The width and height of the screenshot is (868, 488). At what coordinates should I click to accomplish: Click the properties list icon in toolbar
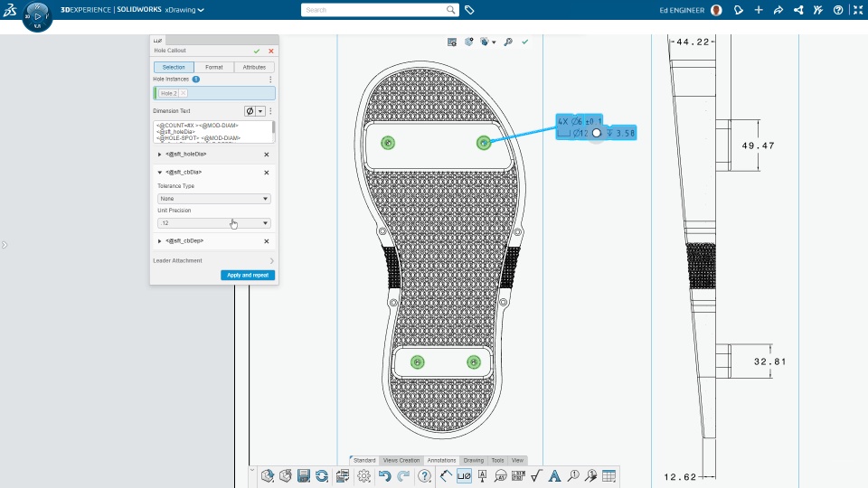point(342,476)
